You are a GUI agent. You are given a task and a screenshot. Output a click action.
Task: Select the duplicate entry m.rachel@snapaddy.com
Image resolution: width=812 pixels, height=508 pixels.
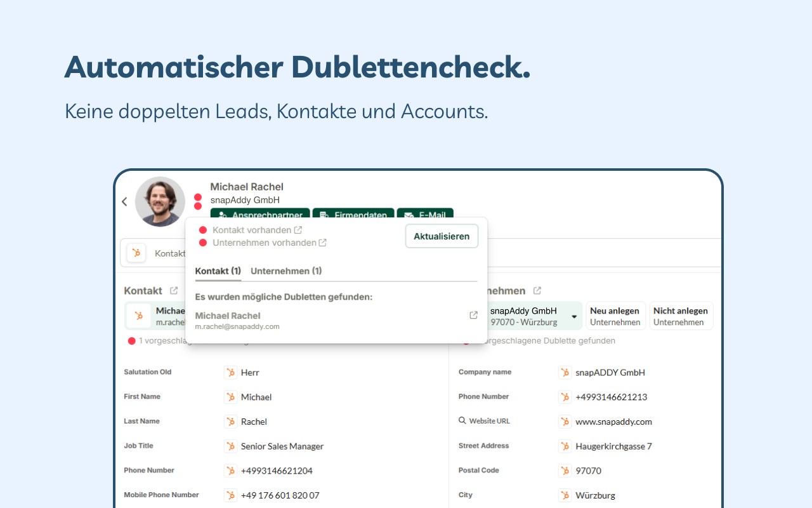coord(237,326)
